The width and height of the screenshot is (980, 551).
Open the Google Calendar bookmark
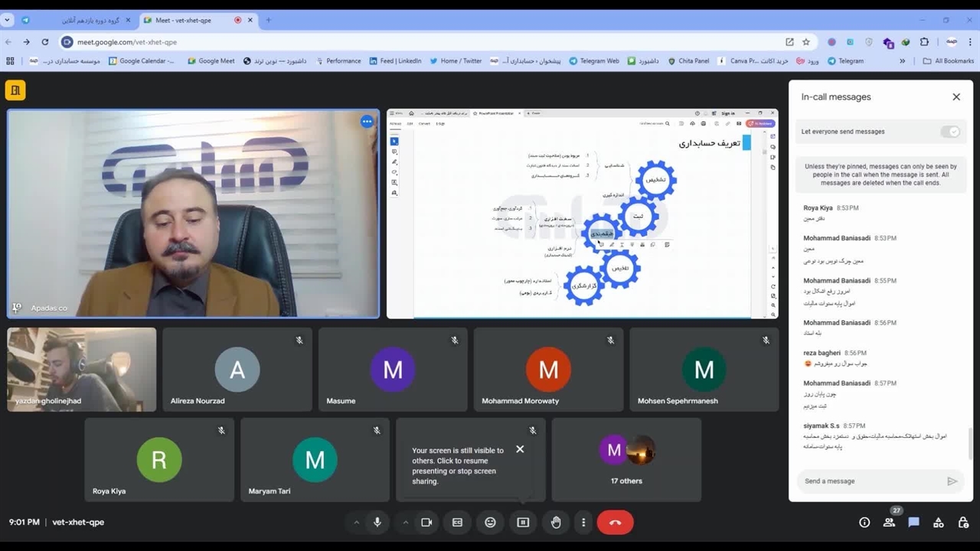point(142,61)
